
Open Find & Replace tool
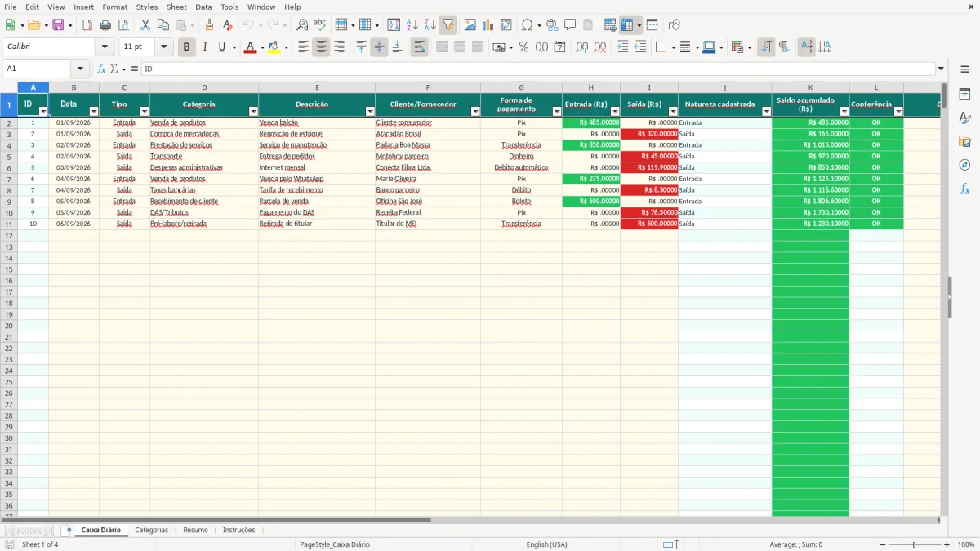click(x=302, y=25)
